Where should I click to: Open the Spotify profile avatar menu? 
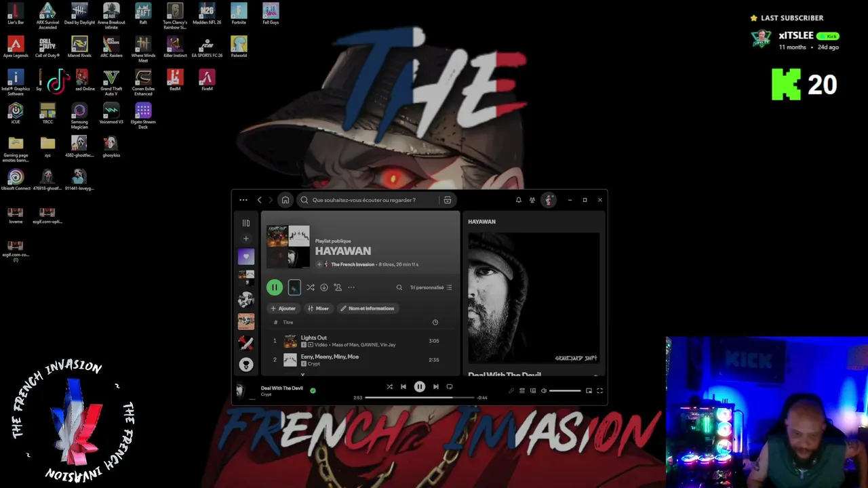[548, 200]
